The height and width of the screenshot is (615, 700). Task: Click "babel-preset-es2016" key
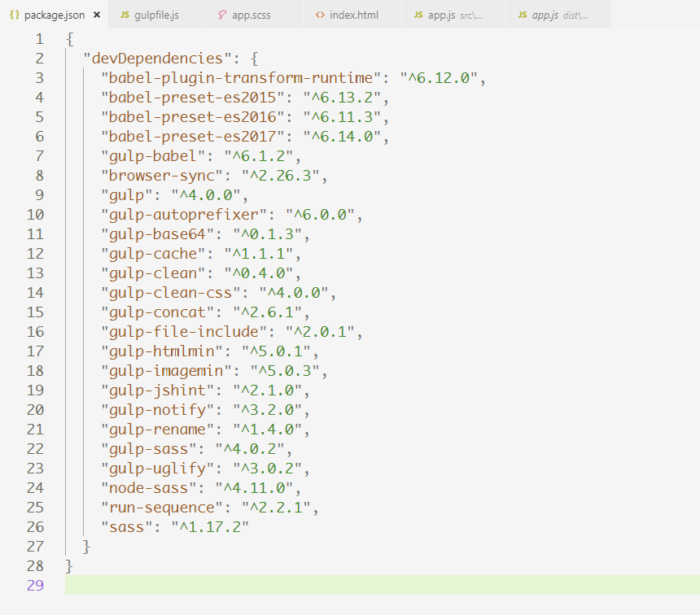pos(193,117)
